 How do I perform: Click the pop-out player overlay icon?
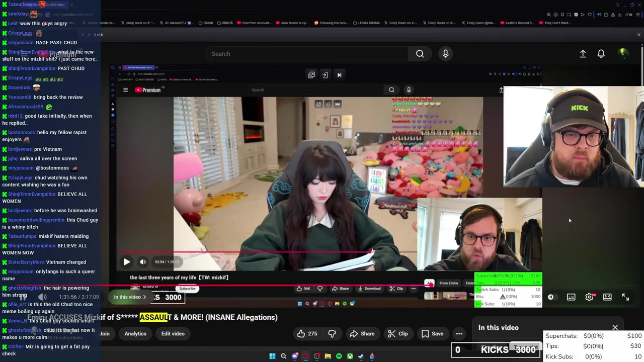311,75
